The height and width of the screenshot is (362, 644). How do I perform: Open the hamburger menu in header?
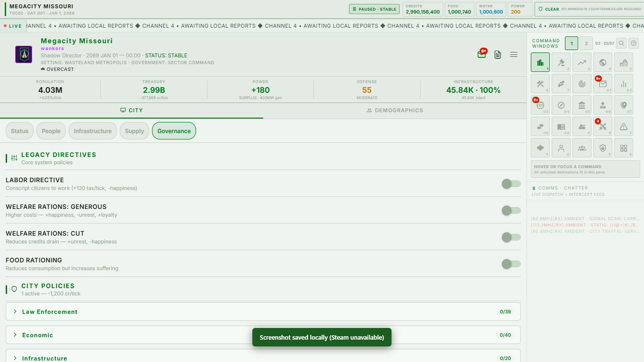(514, 55)
